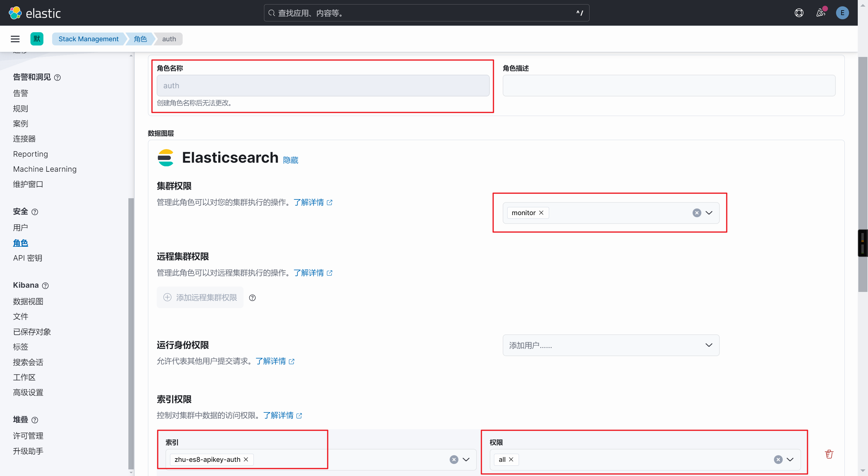Open Machine Learning in sidebar
The image size is (868, 476).
pos(45,169)
